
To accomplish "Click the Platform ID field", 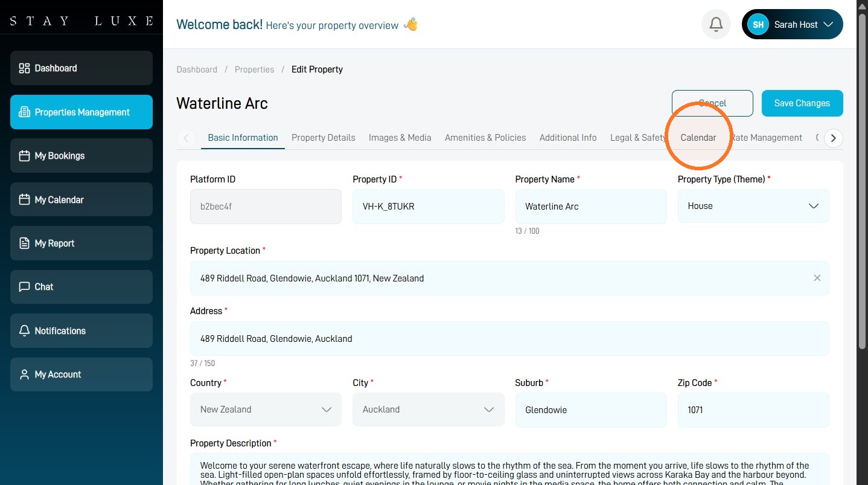I will coord(266,207).
